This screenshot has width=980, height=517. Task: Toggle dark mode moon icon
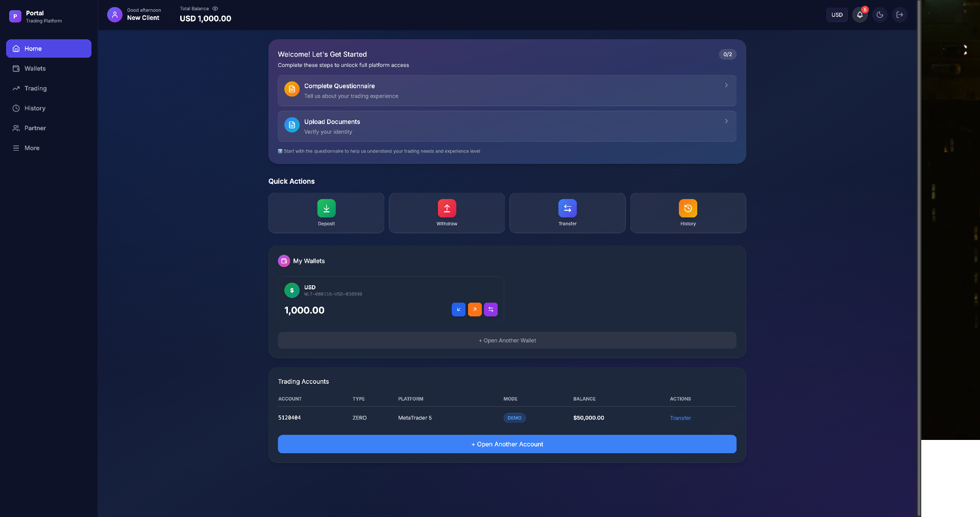coord(879,15)
